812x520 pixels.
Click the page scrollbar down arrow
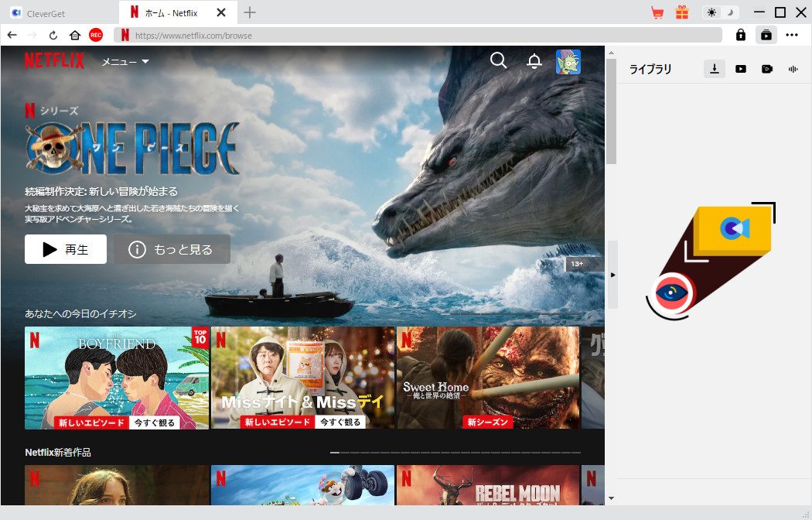611,498
